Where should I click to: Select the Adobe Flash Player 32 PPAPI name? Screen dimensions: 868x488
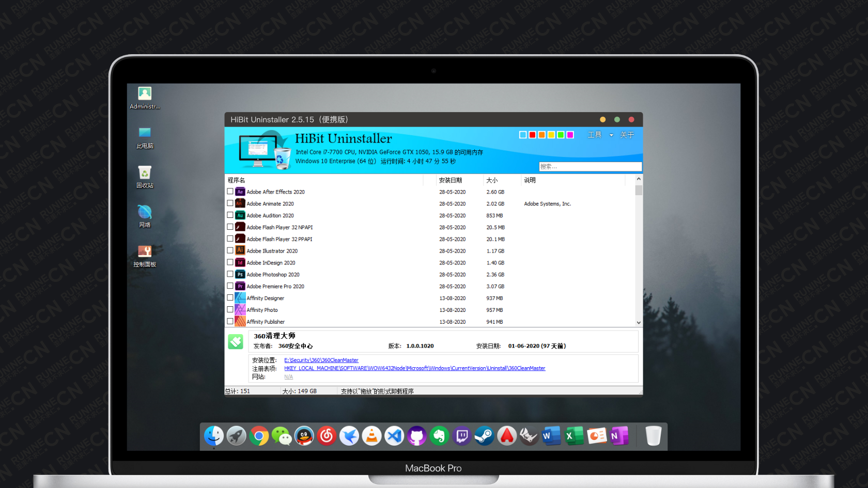[280, 239]
